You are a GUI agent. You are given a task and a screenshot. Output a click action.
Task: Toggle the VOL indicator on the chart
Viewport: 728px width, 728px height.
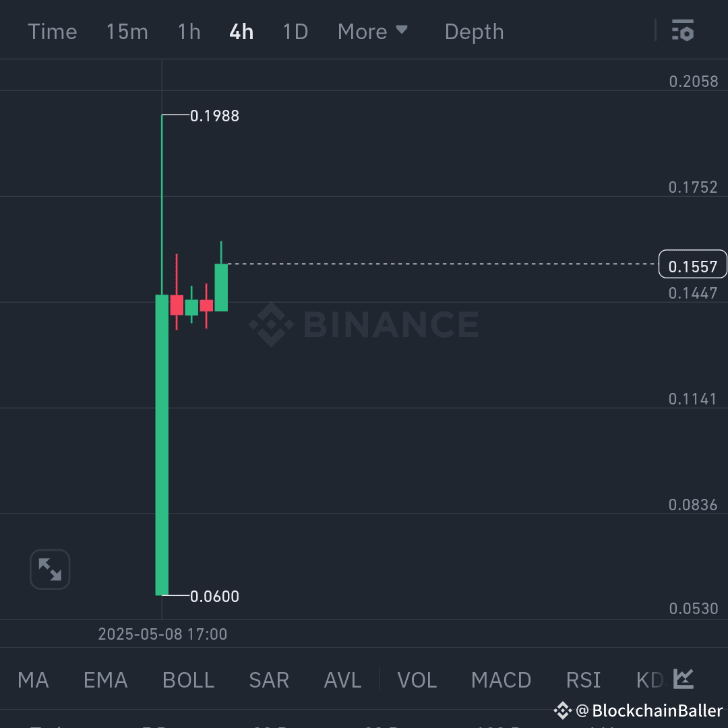point(417,680)
